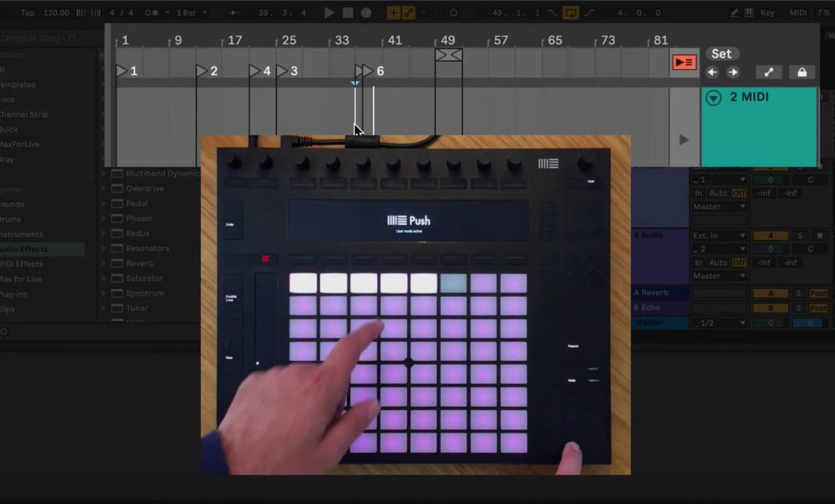Click the Stop button in transport bar
Screen dimensions: 835x504
point(347,13)
